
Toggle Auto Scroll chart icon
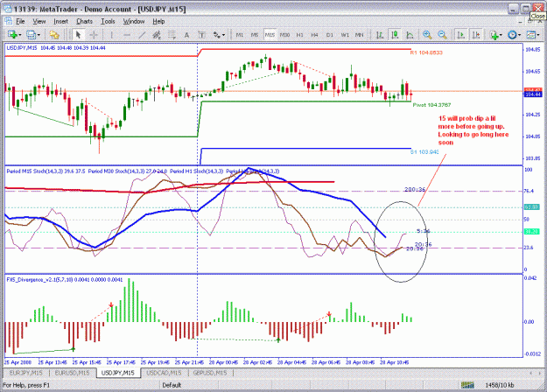point(461,35)
